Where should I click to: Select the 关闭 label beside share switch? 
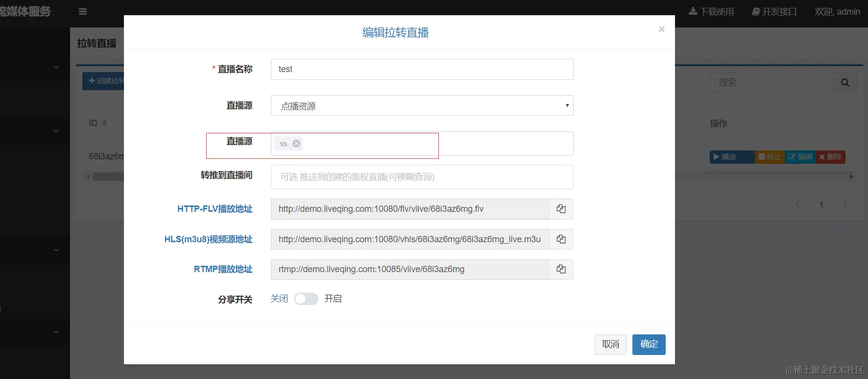point(279,299)
